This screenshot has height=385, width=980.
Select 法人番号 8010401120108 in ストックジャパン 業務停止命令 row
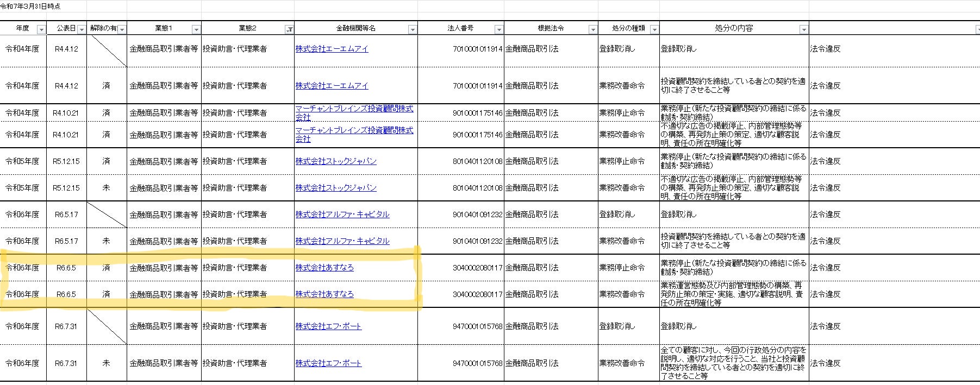click(461, 161)
